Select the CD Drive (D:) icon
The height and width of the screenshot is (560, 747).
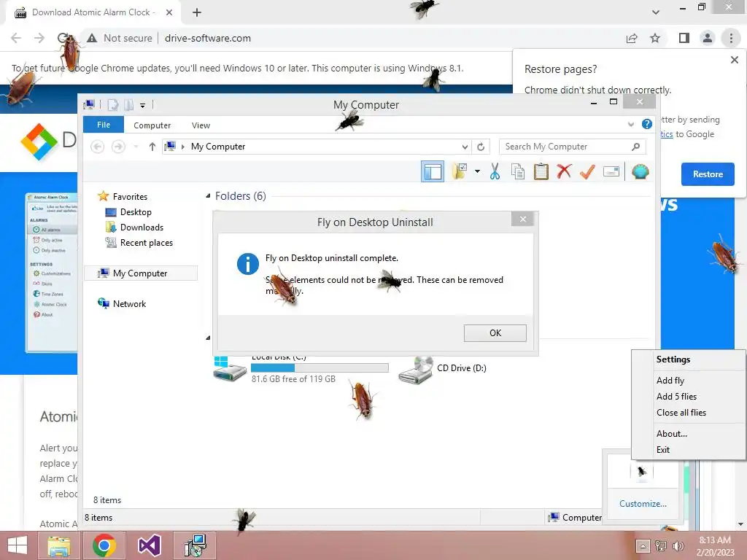pyautogui.click(x=415, y=370)
